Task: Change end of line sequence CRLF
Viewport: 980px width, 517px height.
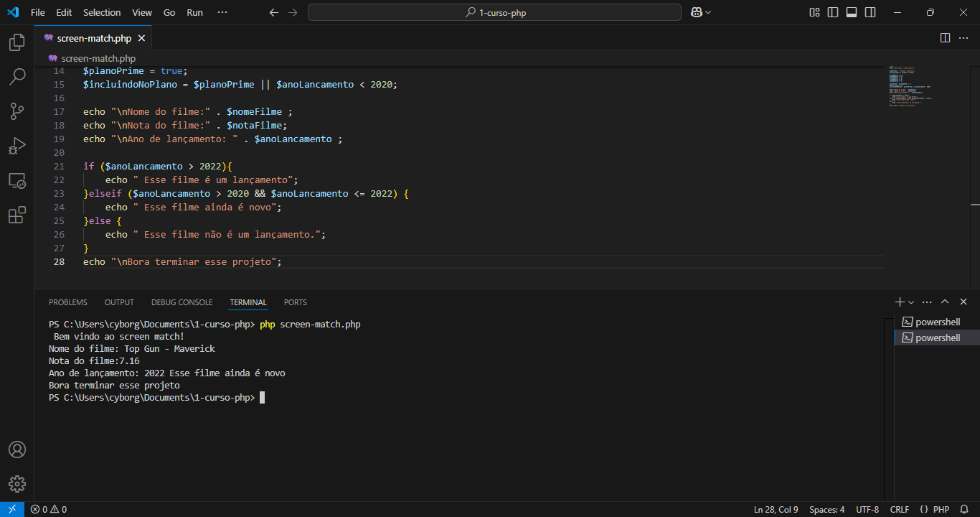Action: [900, 509]
